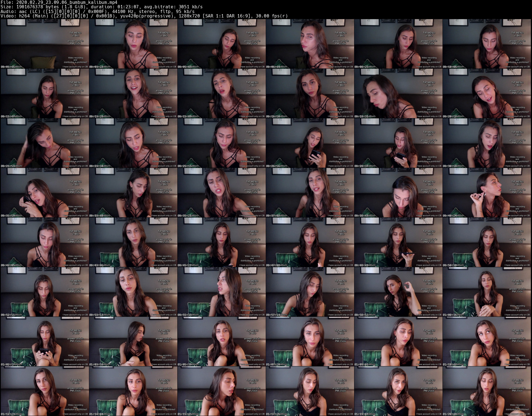Screen dimensions: 532x416
Task: Open the thumbnail at 01:10:42
Action: [487, 341]
